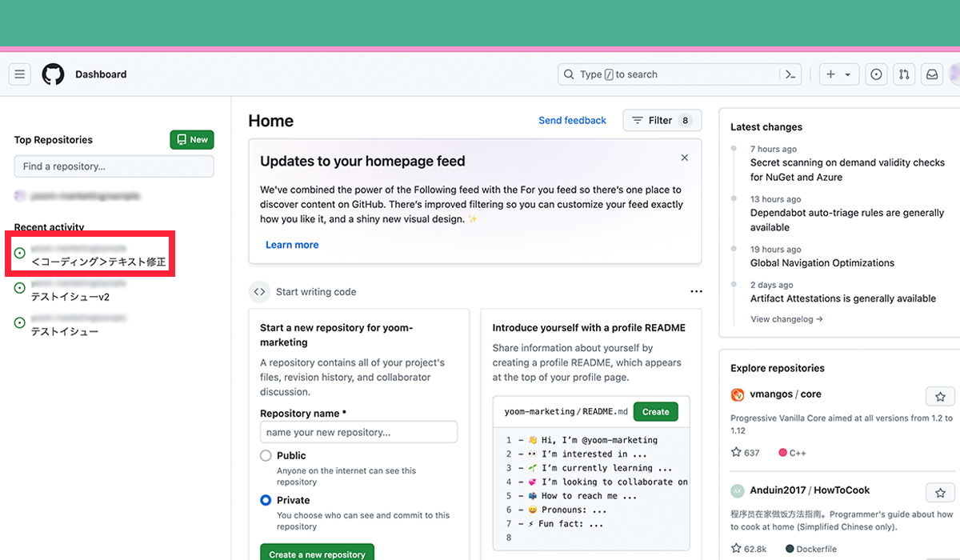Click Create button for README.md
Viewport: 960px width, 560px height.
(x=655, y=412)
